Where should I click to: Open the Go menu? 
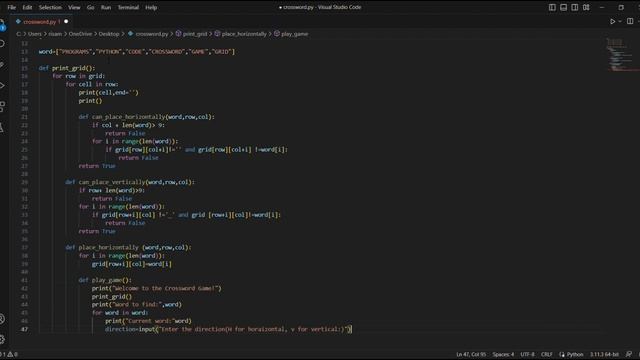pos(90,7)
